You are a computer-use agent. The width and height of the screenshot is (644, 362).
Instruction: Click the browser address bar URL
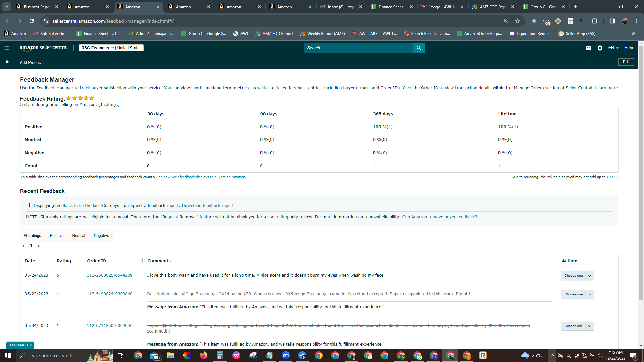(x=113, y=21)
